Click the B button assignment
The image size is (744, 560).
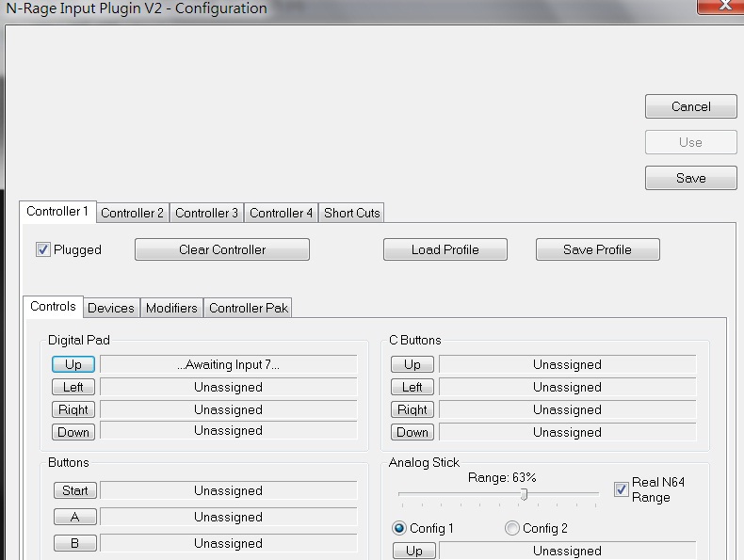[75, 543]
